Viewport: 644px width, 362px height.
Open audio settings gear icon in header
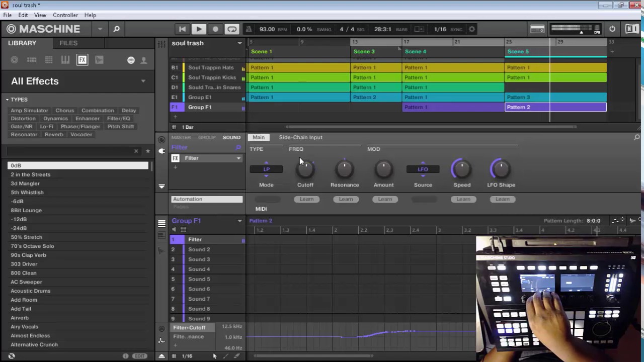(472, 29)
